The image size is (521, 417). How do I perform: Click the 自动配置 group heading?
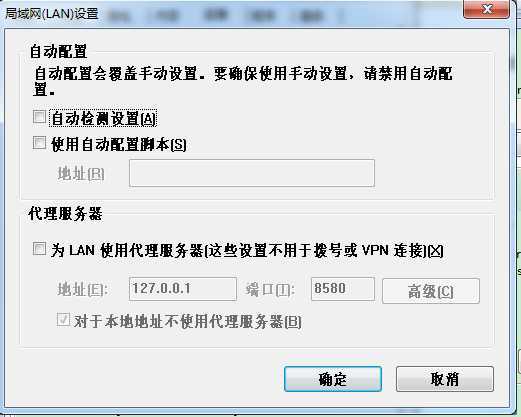coord(58,52)
